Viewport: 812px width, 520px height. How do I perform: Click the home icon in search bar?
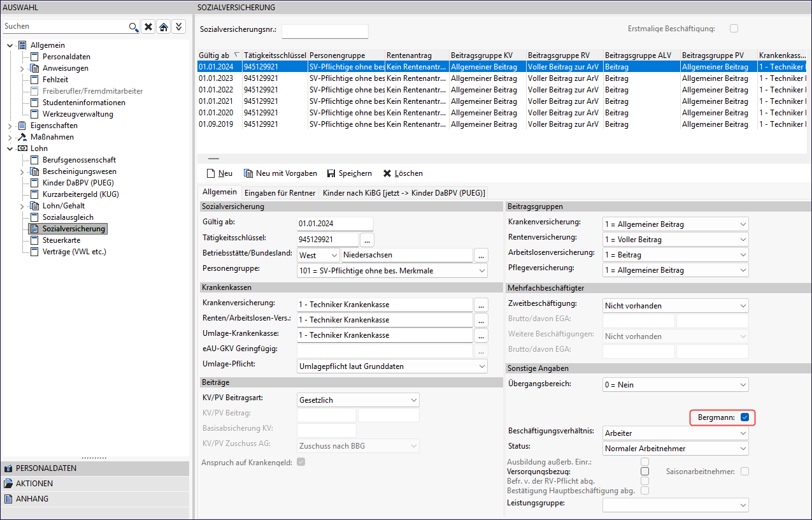[x=164, y=27]
